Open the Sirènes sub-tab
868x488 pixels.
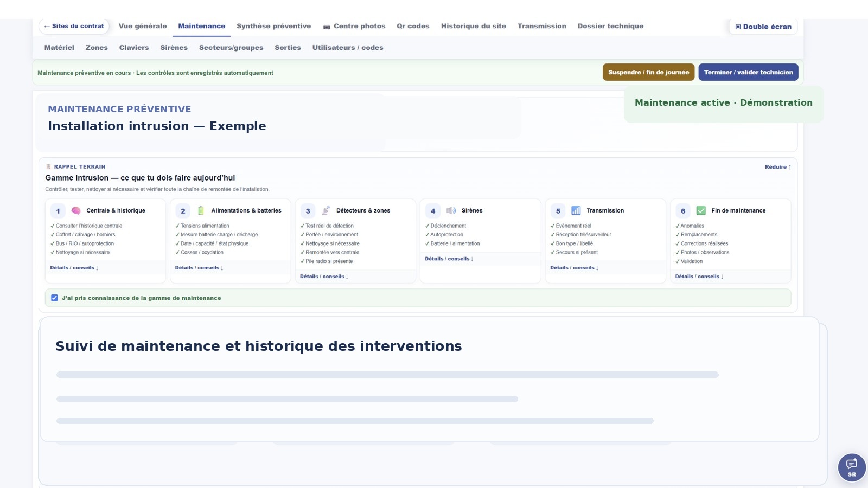pyautogui.click(x=174, y=48)
